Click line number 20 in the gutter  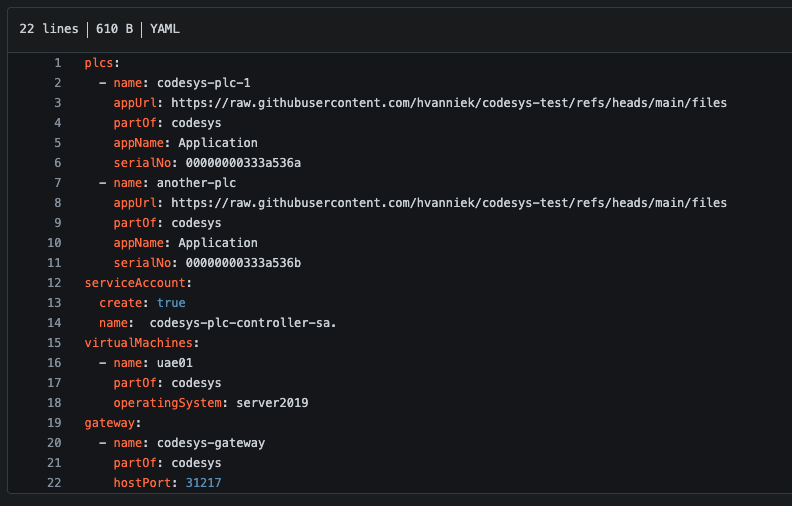pos(54,443)
